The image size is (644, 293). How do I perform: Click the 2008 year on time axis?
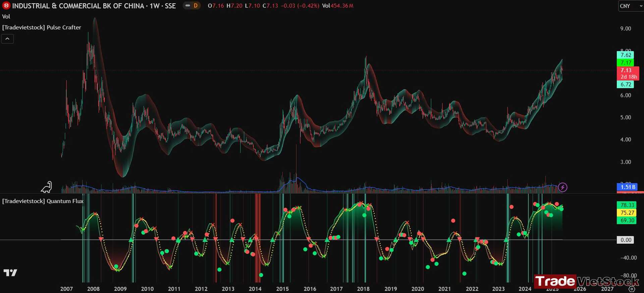click(93, 289)
